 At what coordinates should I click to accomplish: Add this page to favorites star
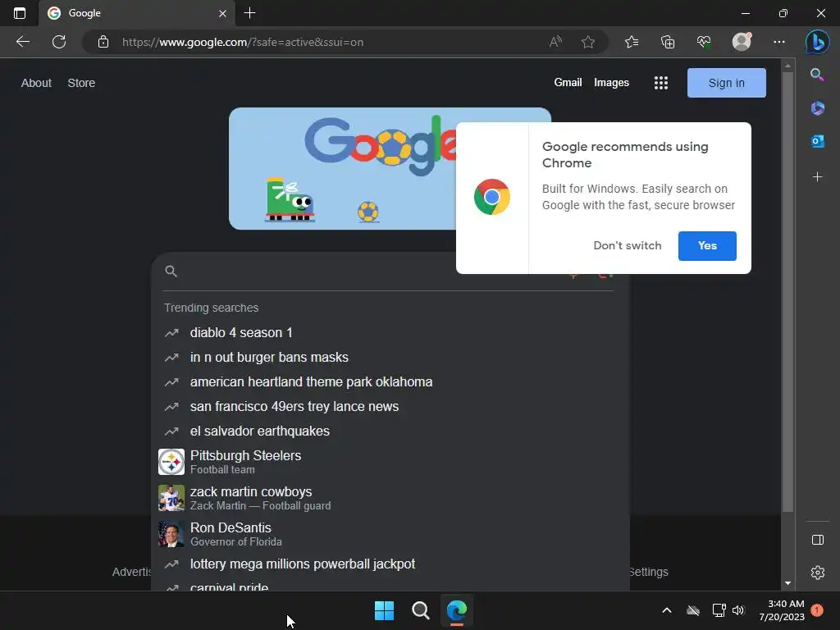[x=588, y=42]
